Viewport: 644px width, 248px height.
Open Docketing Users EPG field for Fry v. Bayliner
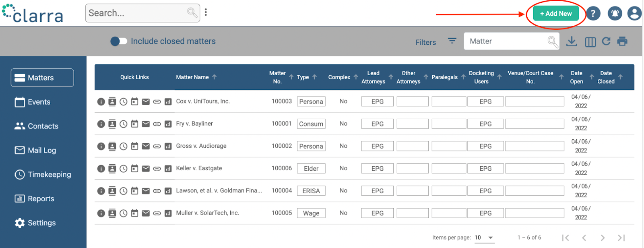click(x=485, y=124)
